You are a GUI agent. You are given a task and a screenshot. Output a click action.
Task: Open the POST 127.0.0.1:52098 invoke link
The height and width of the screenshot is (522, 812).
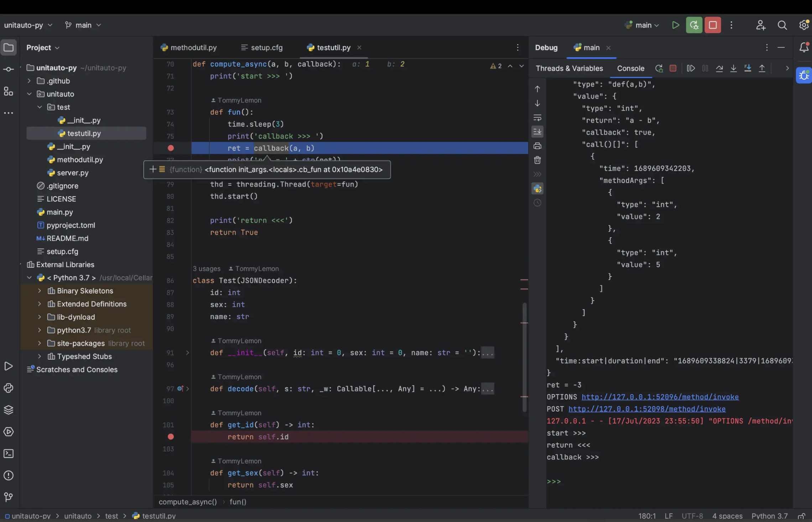(x=647, y=409)
